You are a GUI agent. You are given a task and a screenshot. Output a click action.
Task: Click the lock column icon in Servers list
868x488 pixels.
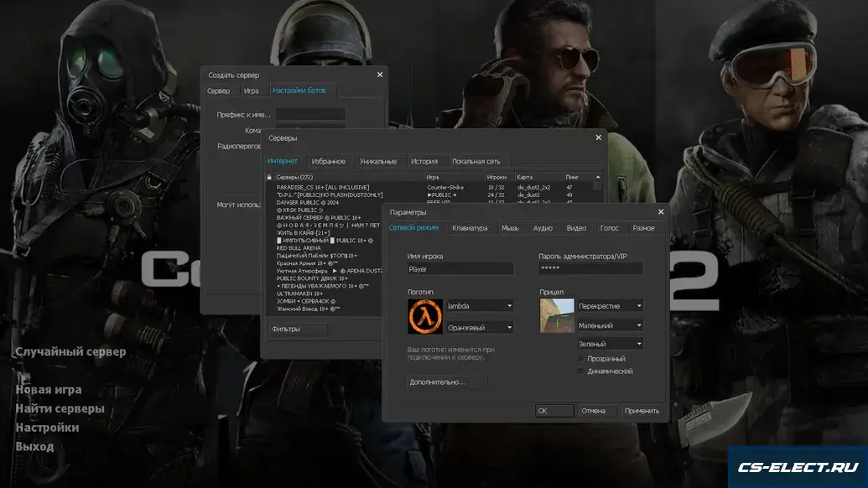coord(269,177)
